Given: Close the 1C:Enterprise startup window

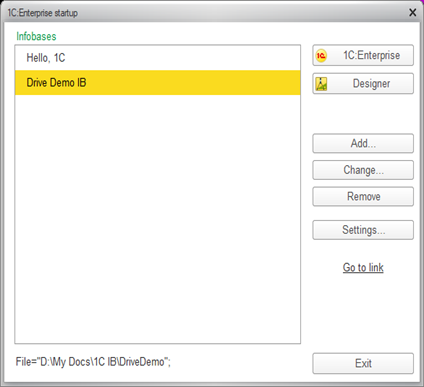Looking at the screenshot, I should tap(413, 13).
